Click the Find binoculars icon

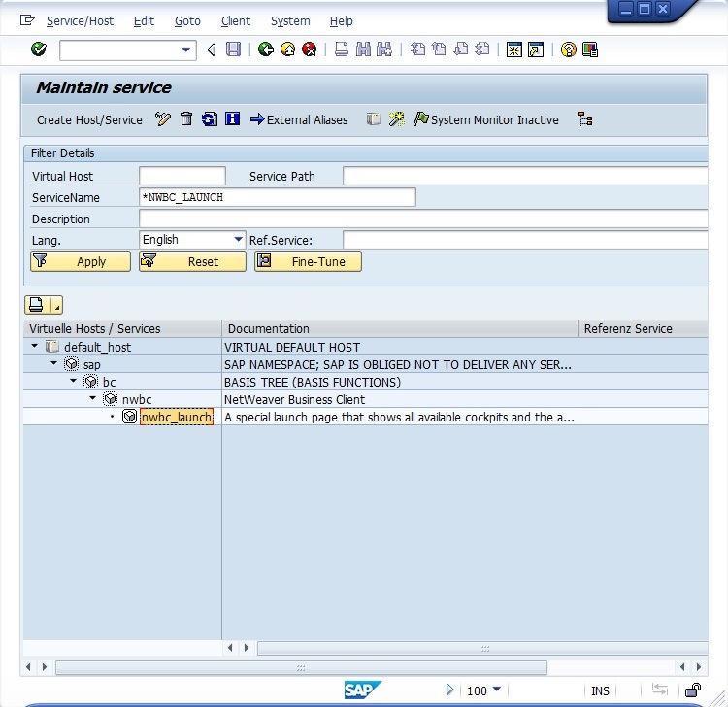point(363,50)
